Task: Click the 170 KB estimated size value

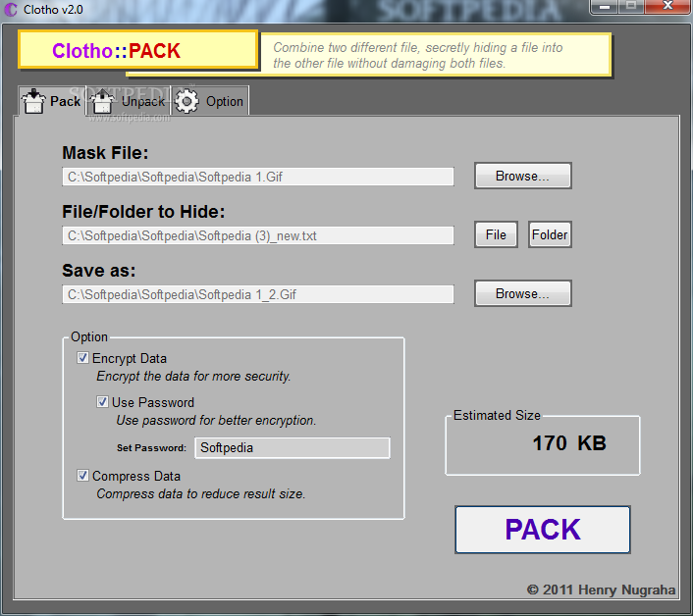Action: tap(569, 443)
